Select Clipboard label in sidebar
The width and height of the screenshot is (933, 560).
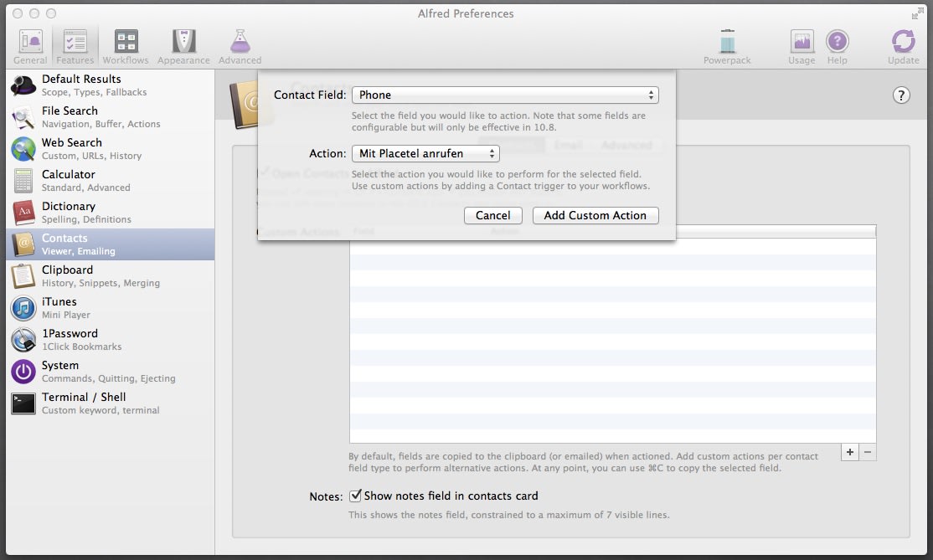pyautogui.click(x=67, y=270)
